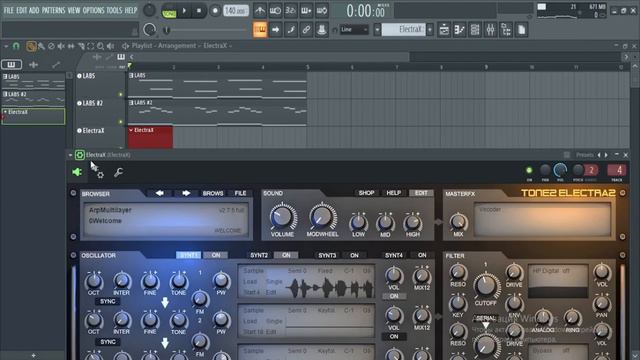Open the FILE menu
The width and height of the screenshot is (640, 360).
pos(8,10)
